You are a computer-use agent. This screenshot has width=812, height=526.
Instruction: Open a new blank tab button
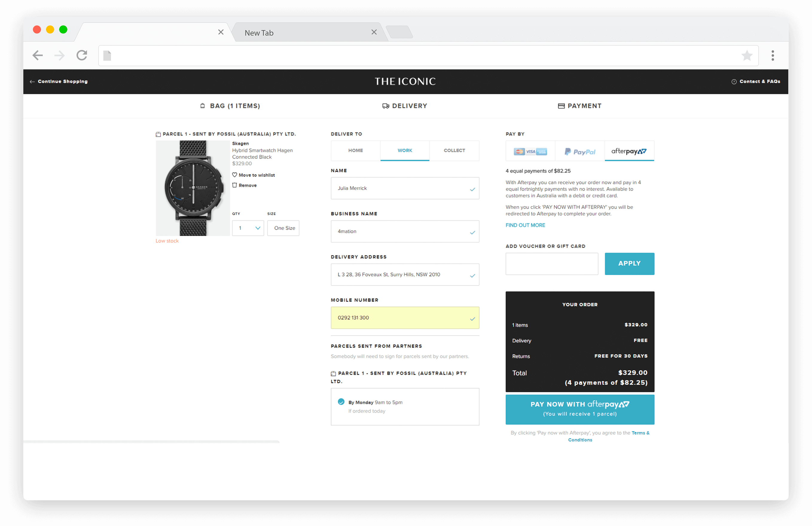click(x=399, y=32)
